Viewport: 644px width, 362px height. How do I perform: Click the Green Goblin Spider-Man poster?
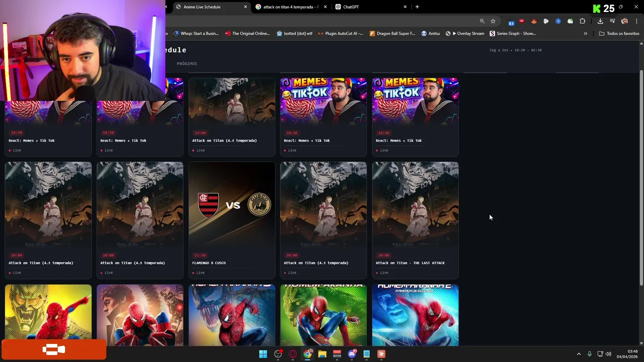point(48,315)
